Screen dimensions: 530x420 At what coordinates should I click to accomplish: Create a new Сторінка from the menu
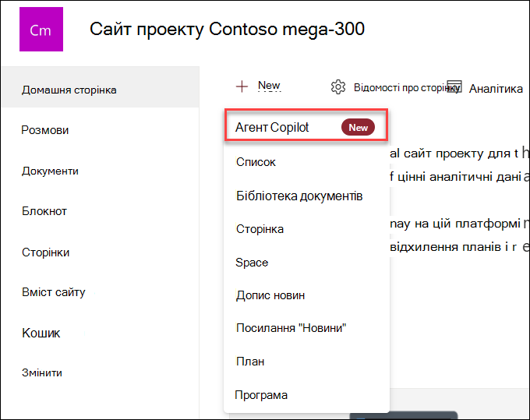(x=260, y=229)
